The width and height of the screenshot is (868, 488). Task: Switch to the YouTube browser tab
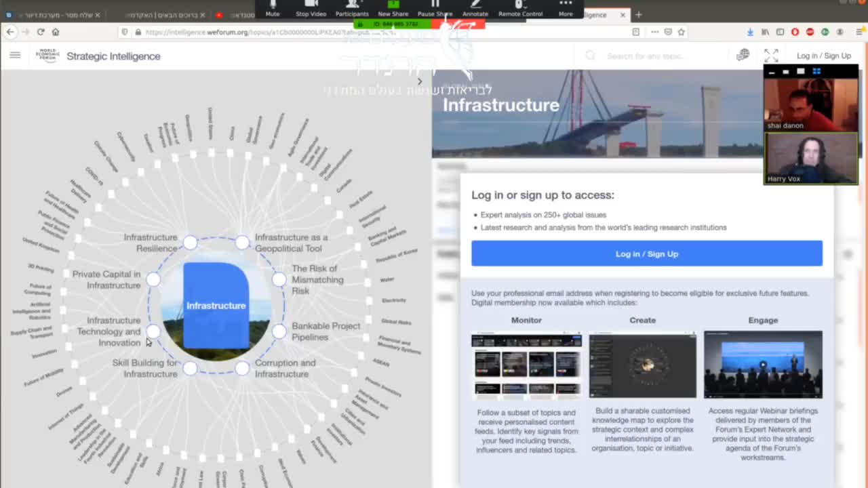(234, 14)
